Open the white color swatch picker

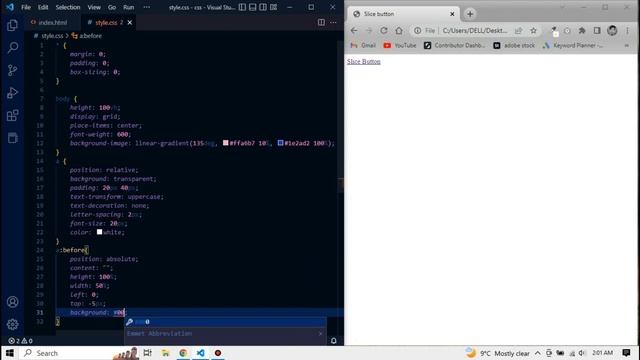tap(100, 232)
